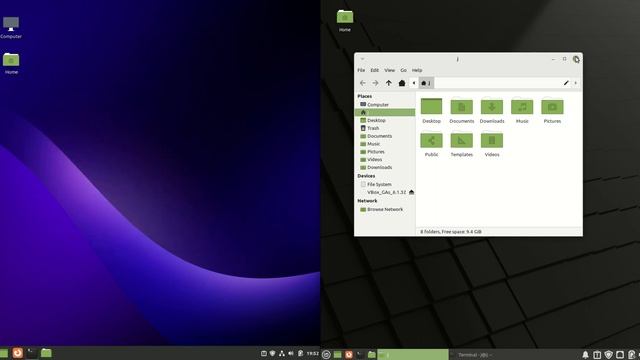
Task: Select Pictures in the Places sidebar
Action: click(x=385, y=152)
